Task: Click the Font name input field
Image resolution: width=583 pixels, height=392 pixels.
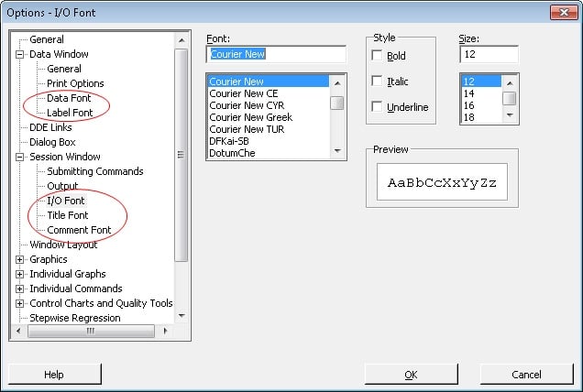Action: (276, 54)
